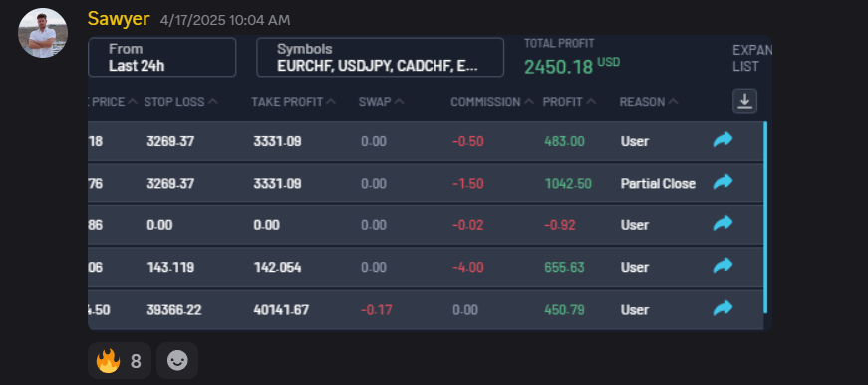Share the Partial Close trade row

pos(723,183)
